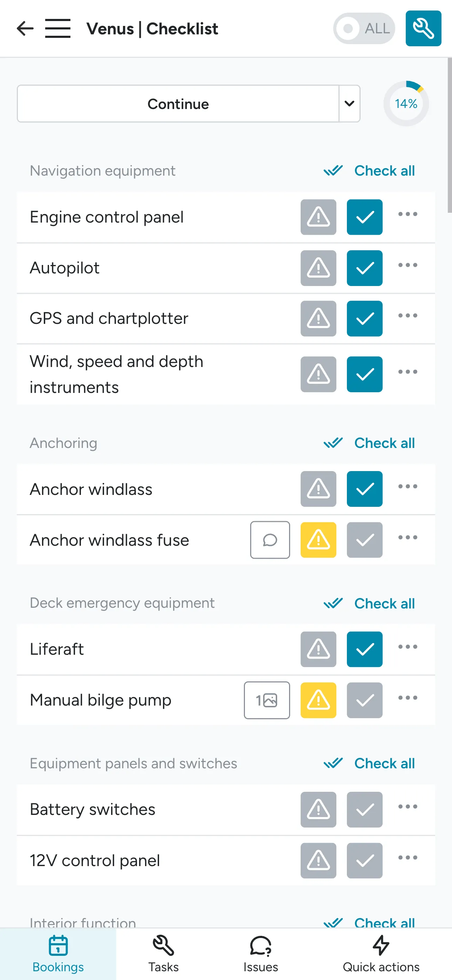Screen dimensions: 452x980
Task: Click the warning icon on Anchor windlass fuse
Action: click(x=318, y=540)
